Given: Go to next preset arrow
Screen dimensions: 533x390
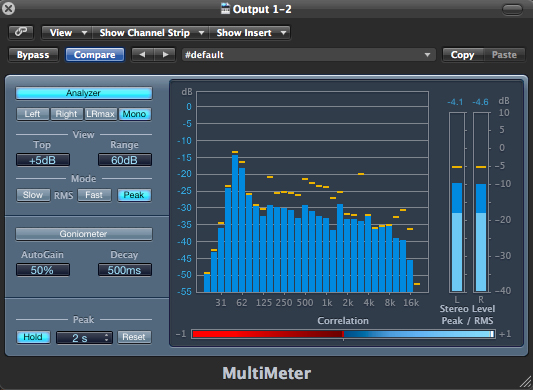Looking at the screenshot, I should [x=165, y=55].
